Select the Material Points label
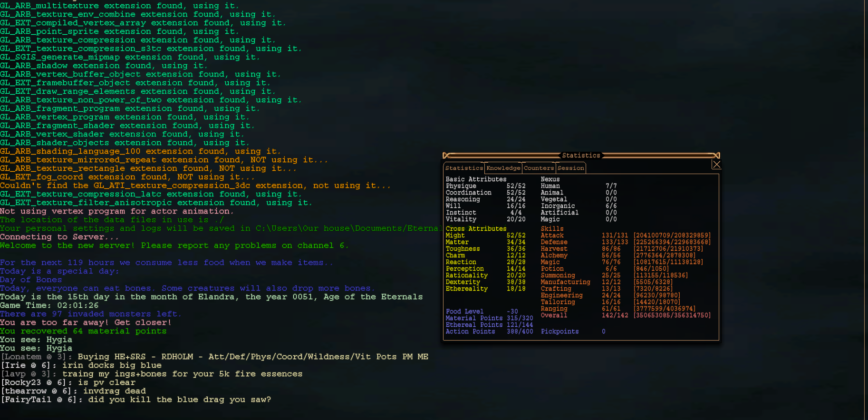Viewport: 868px width, 420px height. (474, 318)
